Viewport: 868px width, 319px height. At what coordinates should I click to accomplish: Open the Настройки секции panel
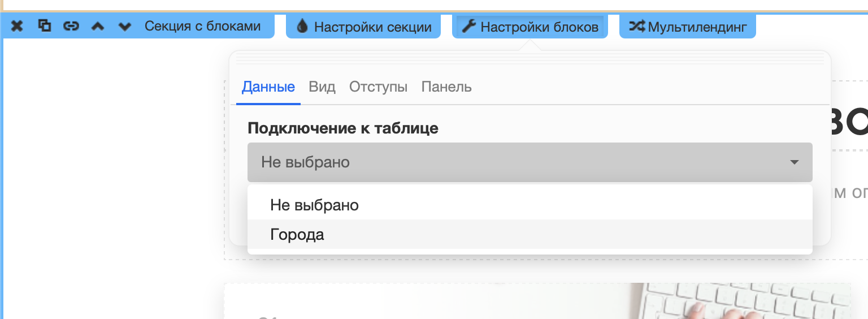point(363,27)
